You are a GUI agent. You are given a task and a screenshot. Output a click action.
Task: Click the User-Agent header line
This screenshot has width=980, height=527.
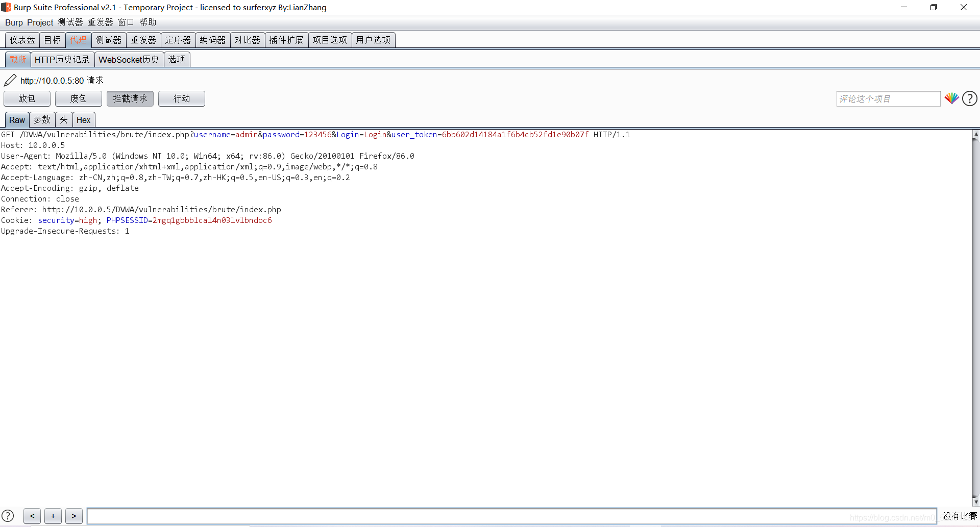click(x=208, y=156)
